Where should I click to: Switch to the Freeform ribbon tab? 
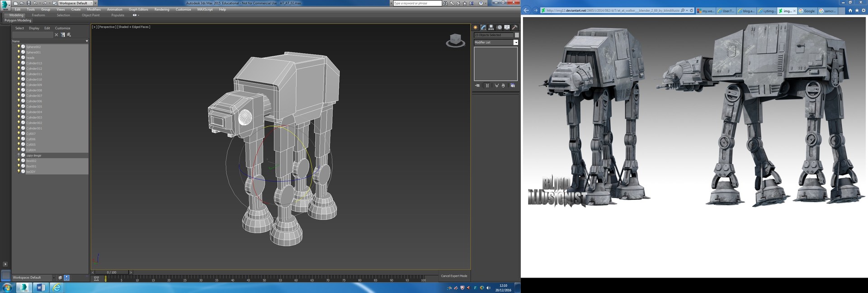[x=38, y=15]
